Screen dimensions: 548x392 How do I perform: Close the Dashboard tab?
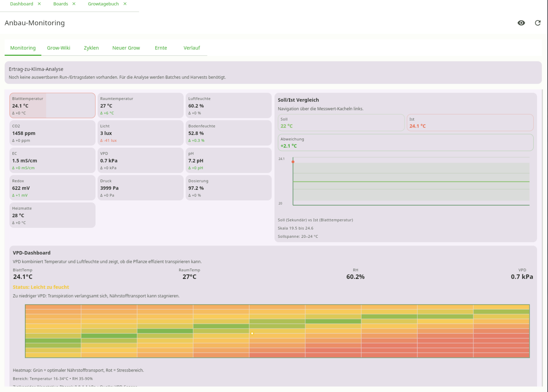[x=39, y=4]
